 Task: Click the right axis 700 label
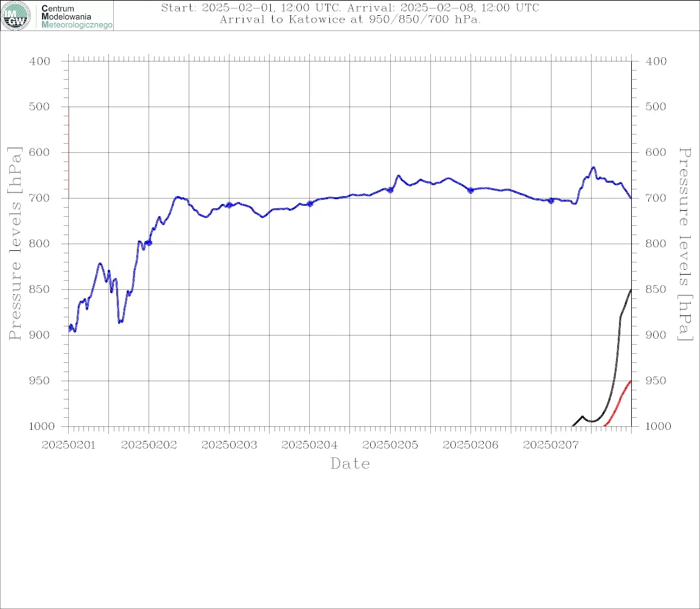tap(656, 198)
